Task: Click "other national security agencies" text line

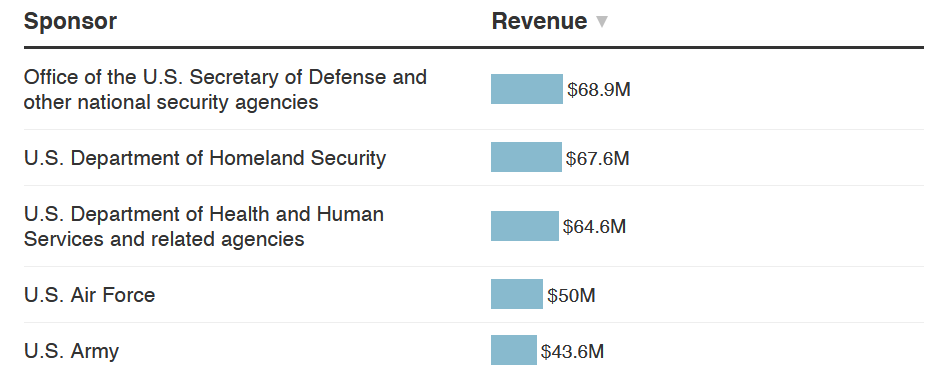Action: (x=171, y=102)
